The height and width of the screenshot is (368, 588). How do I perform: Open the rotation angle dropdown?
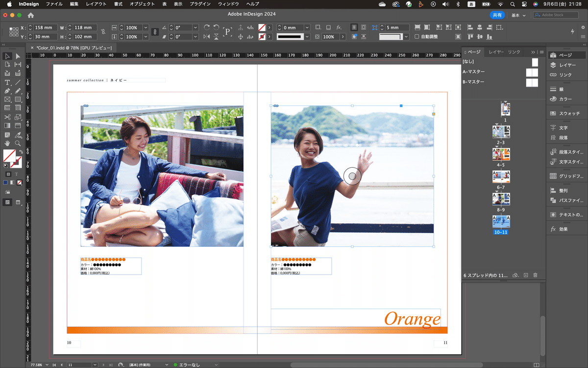pos(195,28)
